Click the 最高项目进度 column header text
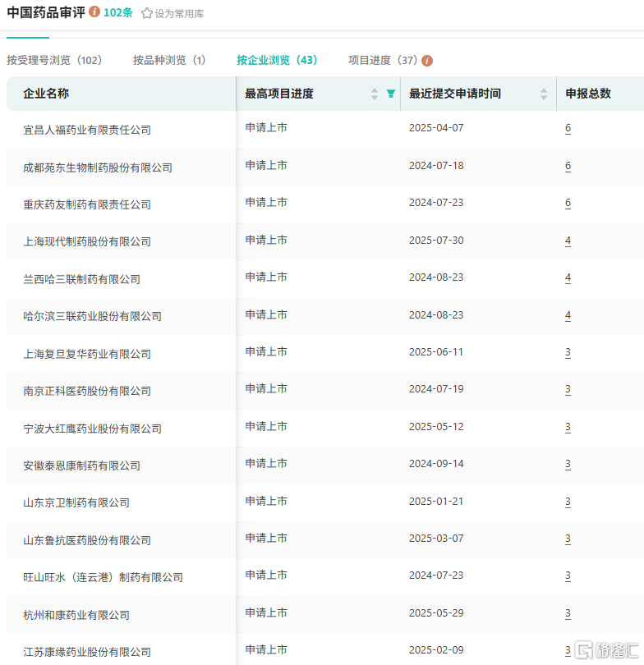Screen dimensions: 644x665 (x=279, y=94)
